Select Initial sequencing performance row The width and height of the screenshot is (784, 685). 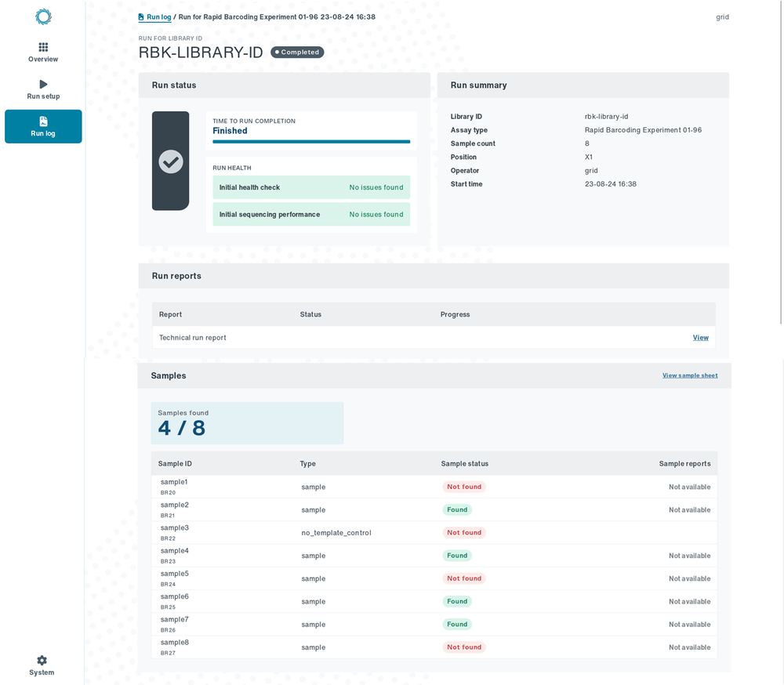(311, 215)
